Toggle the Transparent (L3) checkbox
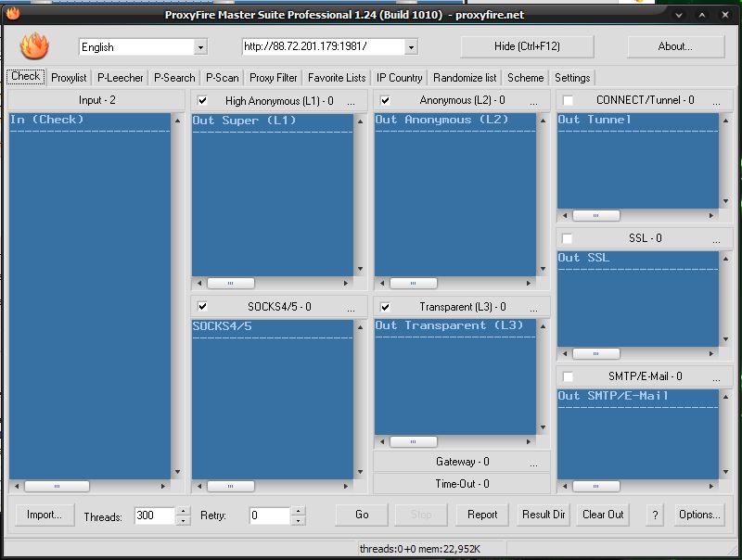The image size is (742, 560). pos(385,307)
